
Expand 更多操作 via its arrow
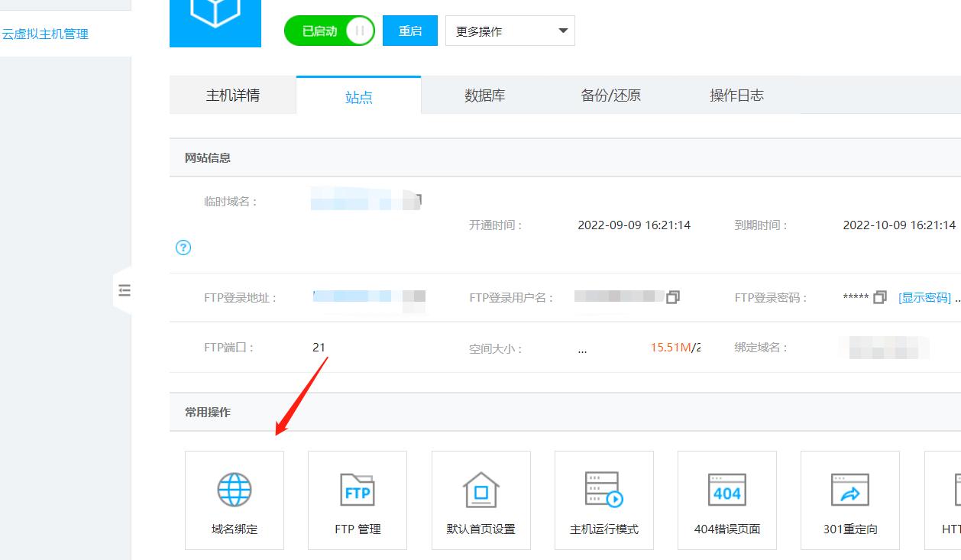(562, 31)
